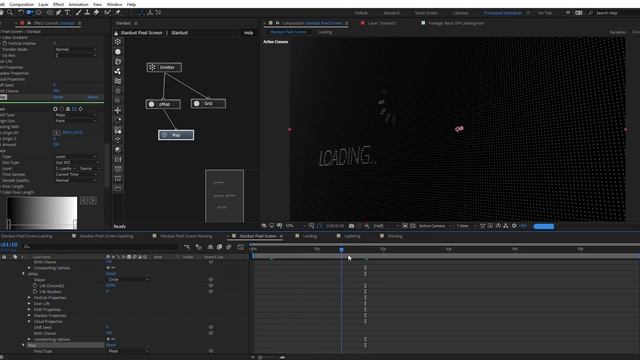The width and height of the screenshot is (640, 360).
Task: Toggle the lock on the Composition viewer tab
Action: [x=277, y=23]
